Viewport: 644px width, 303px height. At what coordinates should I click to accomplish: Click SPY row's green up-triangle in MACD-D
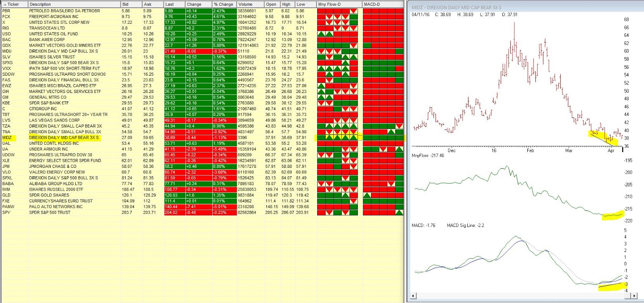399,212
